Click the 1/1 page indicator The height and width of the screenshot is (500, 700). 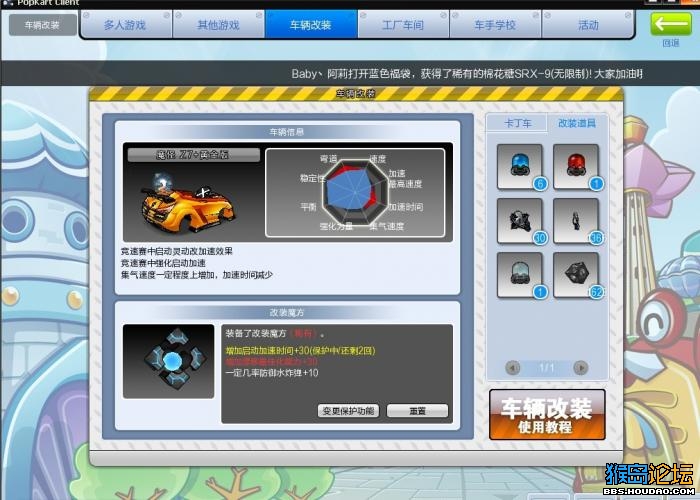coord(546,368)
